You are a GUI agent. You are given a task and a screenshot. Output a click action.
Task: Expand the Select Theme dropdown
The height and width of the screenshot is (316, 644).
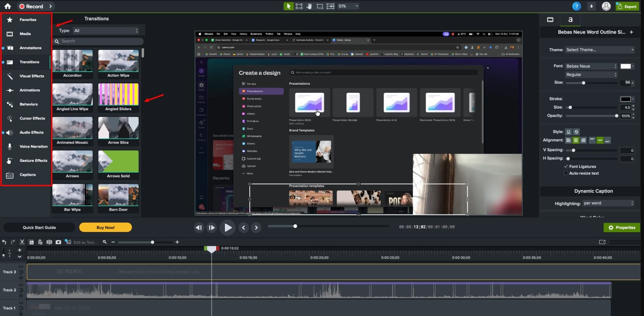pyautogui.click(x=600, y=50)
